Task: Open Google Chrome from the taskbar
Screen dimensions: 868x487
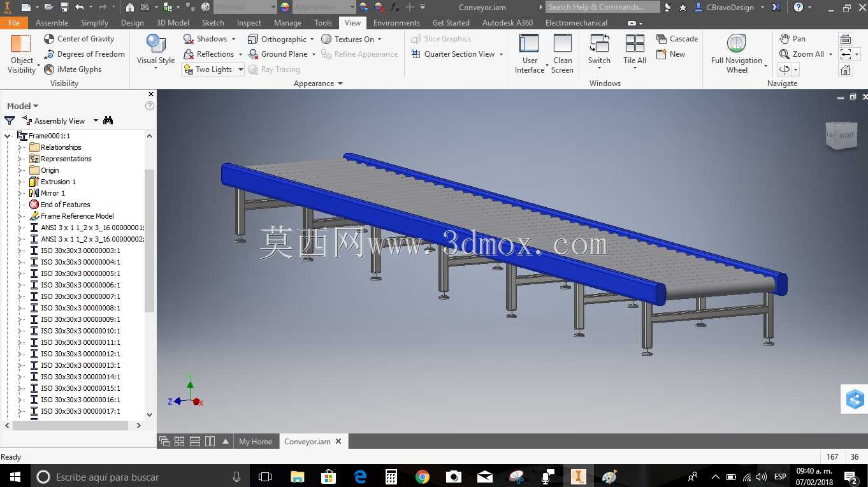Action: pyautogui.click(x=422, y=476)
